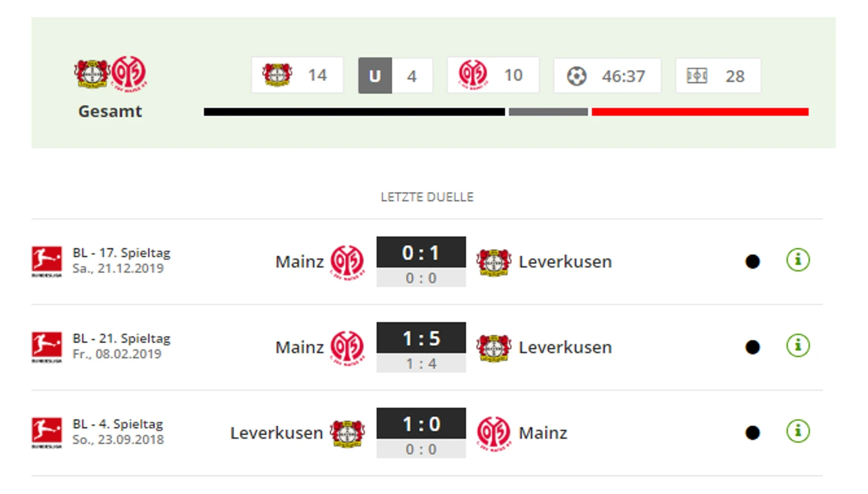Open info icon for the 21.12.2019 match

coord(798,260)
